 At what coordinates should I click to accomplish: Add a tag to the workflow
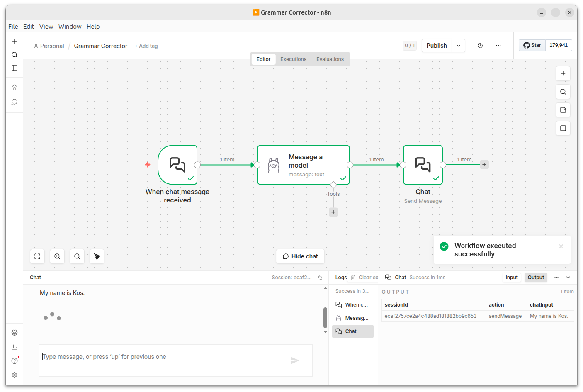[x=146, y=46]
